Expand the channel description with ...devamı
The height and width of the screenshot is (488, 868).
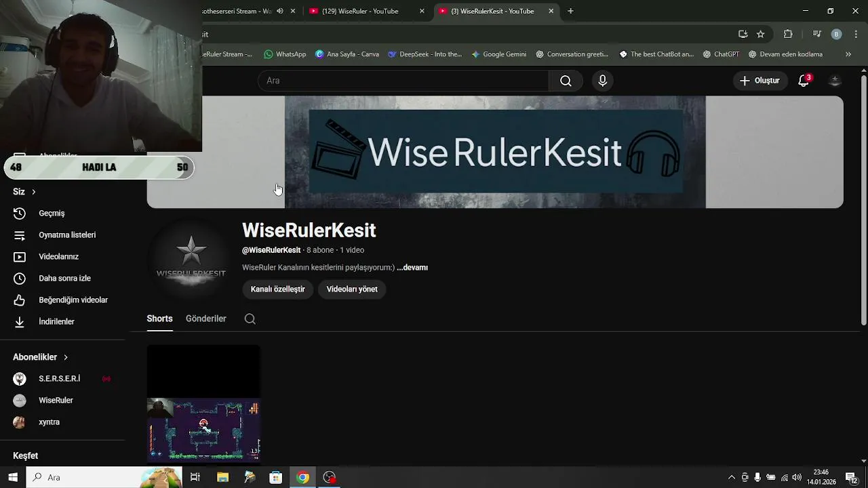click(x=412, y=268)
